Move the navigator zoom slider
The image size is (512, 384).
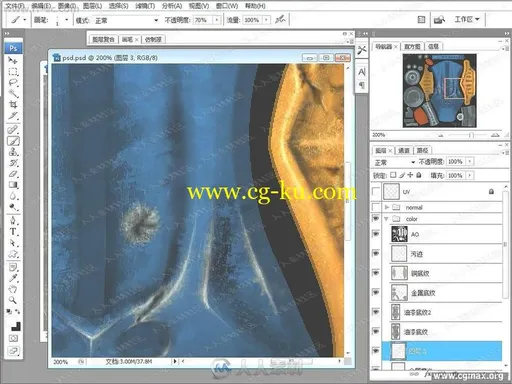(x=471, y=135)
